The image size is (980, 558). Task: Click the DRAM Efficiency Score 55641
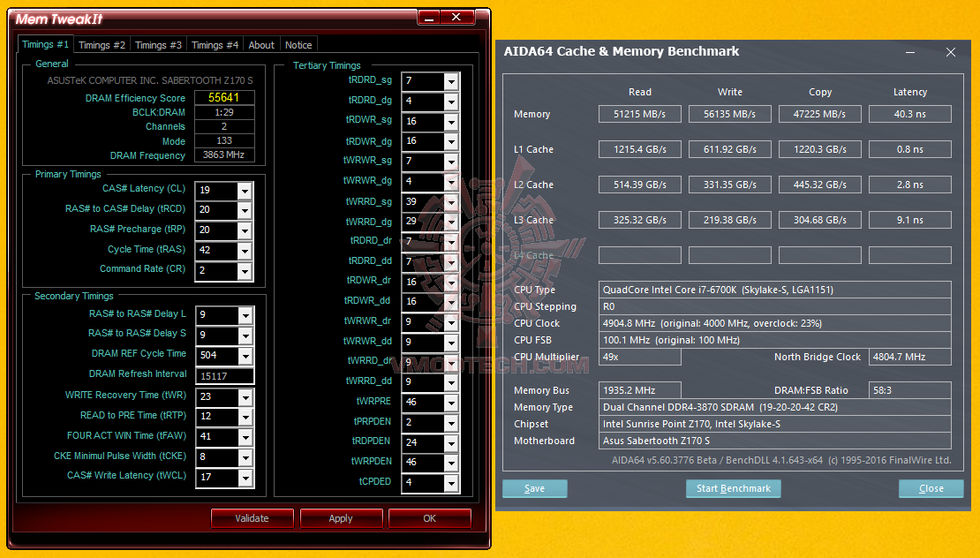[x=224, y=97]
